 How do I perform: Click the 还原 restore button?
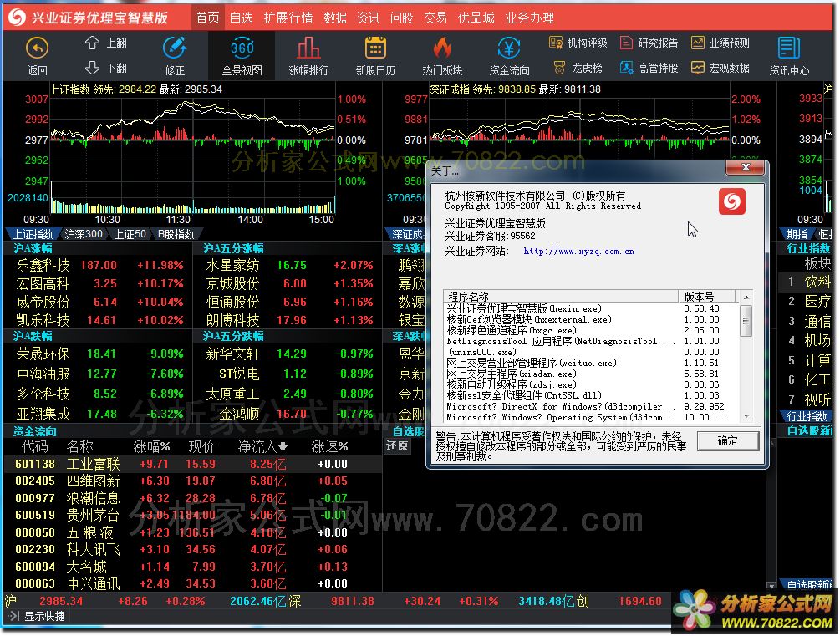click(x=397, y=446)
